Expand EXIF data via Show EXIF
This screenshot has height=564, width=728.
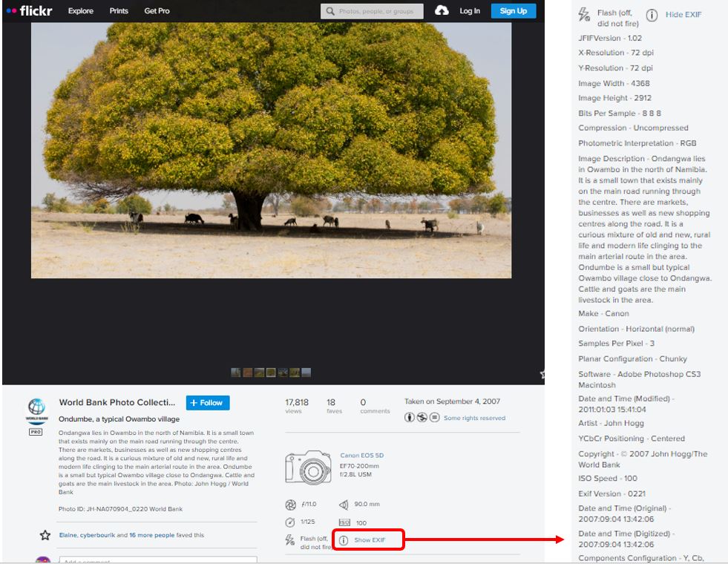[370, 540]
